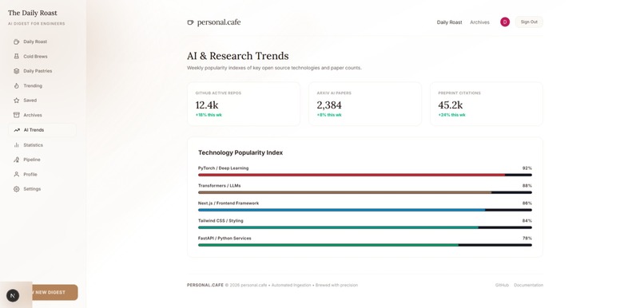Open the GitHub footer link
The height and width of the screenshot is (308, 644).
(x=502, y=285)
